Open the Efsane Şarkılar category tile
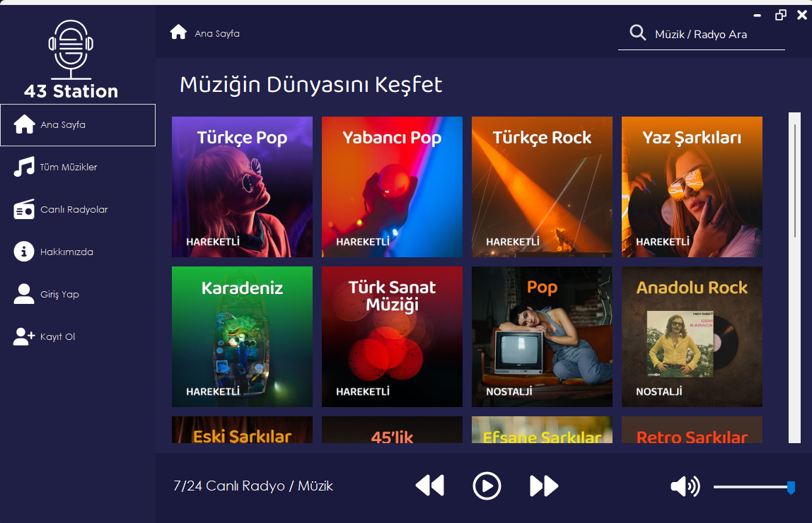 point(542,430)
